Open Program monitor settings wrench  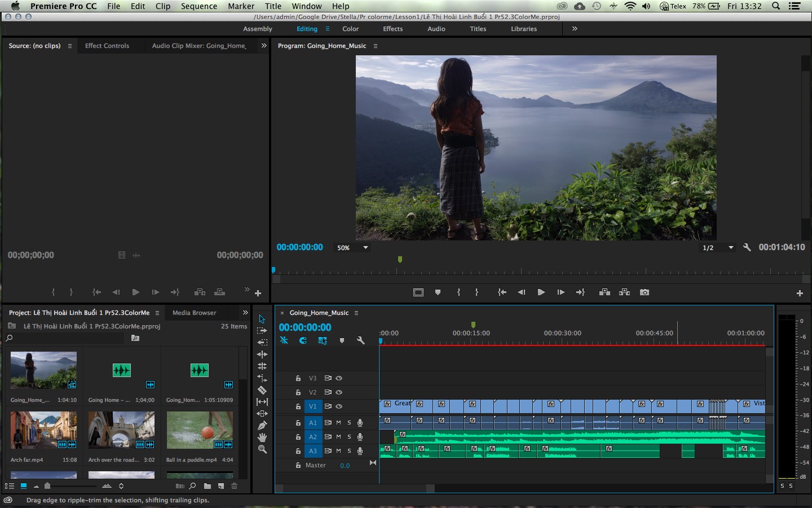click(747, 247)
